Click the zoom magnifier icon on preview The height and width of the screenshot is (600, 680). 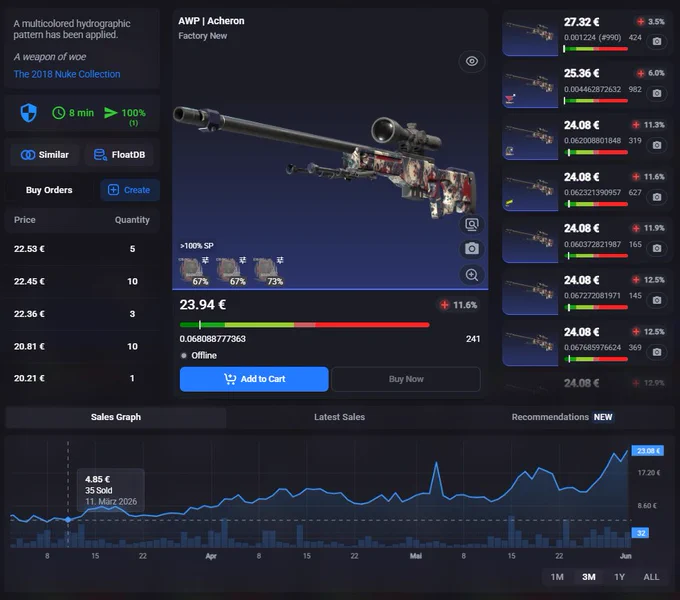[472, 275]
